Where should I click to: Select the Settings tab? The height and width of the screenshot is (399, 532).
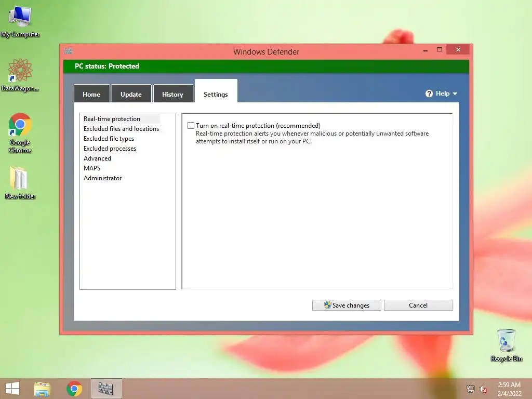tap(216, 91)
